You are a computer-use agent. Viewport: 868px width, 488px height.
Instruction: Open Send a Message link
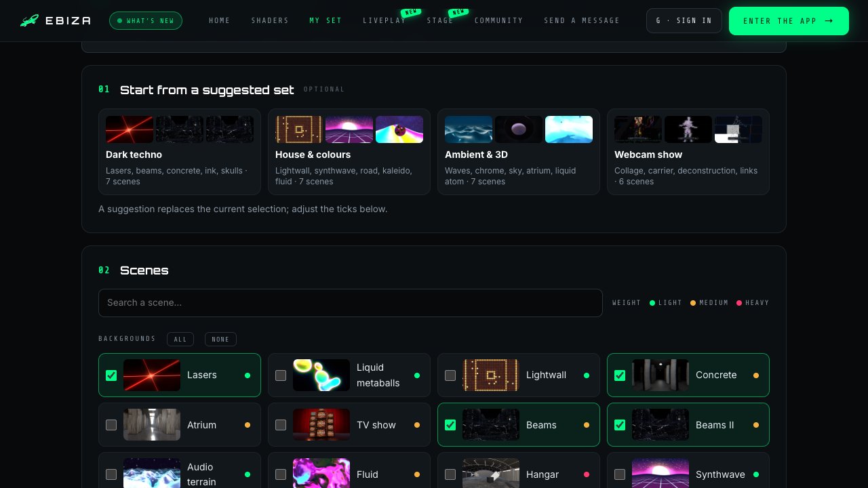(x=582, y=21)
